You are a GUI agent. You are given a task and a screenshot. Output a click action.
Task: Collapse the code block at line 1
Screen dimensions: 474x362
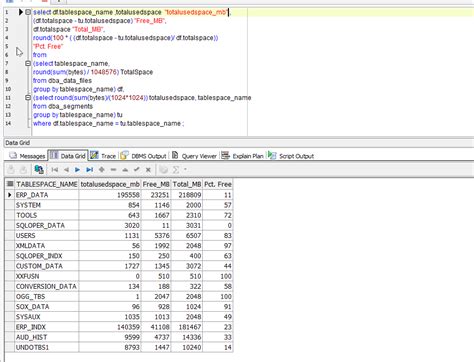pos(28,12)
